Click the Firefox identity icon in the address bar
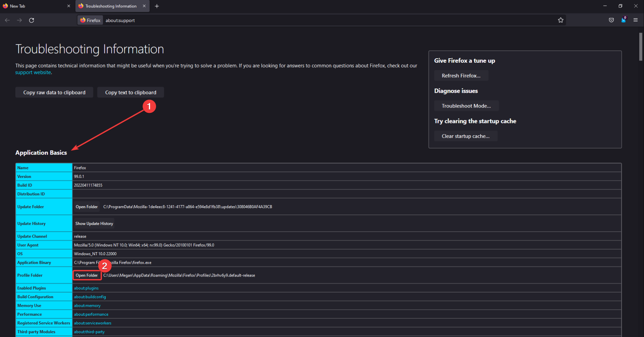Image resolution: width=644 pixels, height=337 pixels. coord(90,20)
